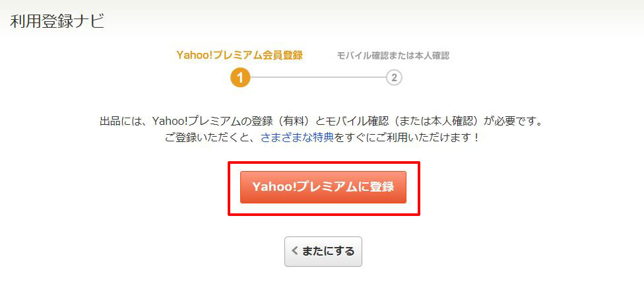Select the モバイル確認または本人確認 step label
644x286 pixels.
(393, 55)
